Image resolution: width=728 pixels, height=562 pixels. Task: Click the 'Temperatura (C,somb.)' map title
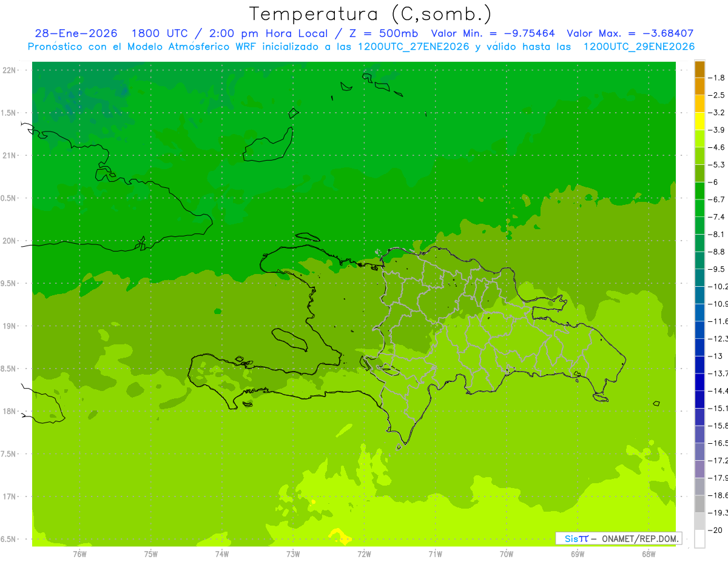(369, 13)
